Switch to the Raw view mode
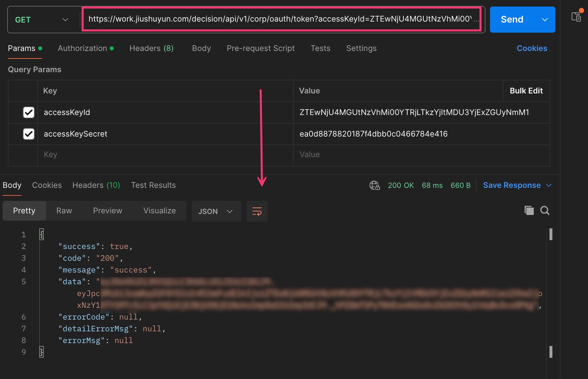 (x=64, y=211)
